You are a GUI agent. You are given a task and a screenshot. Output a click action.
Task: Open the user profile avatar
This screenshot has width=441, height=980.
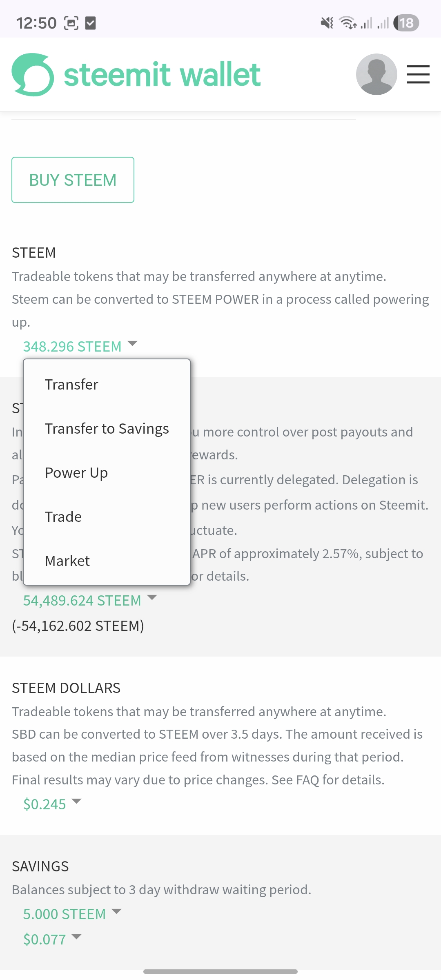pyautogui.click(x=376, y=74)
